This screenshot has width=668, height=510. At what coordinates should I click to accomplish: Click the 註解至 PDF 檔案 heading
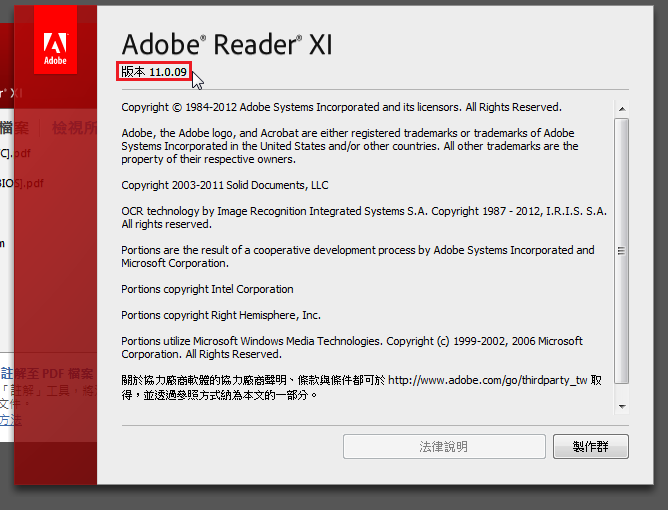tap(47, 374)
